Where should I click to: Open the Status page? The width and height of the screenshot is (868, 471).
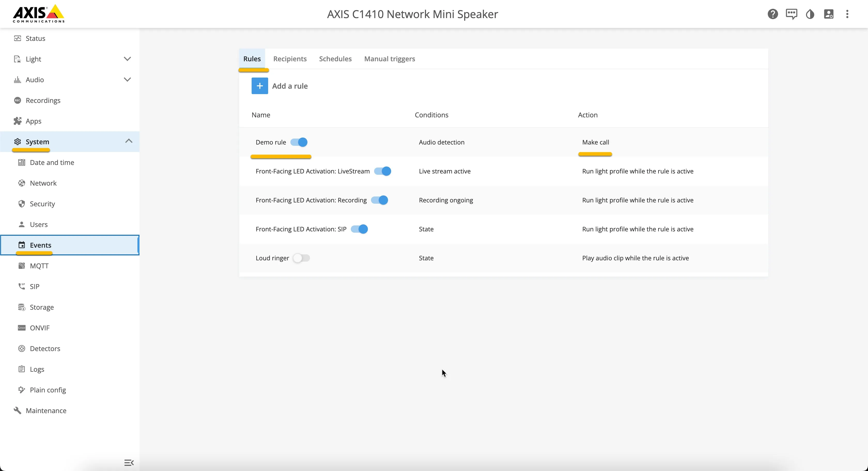(x=70, y=38)
